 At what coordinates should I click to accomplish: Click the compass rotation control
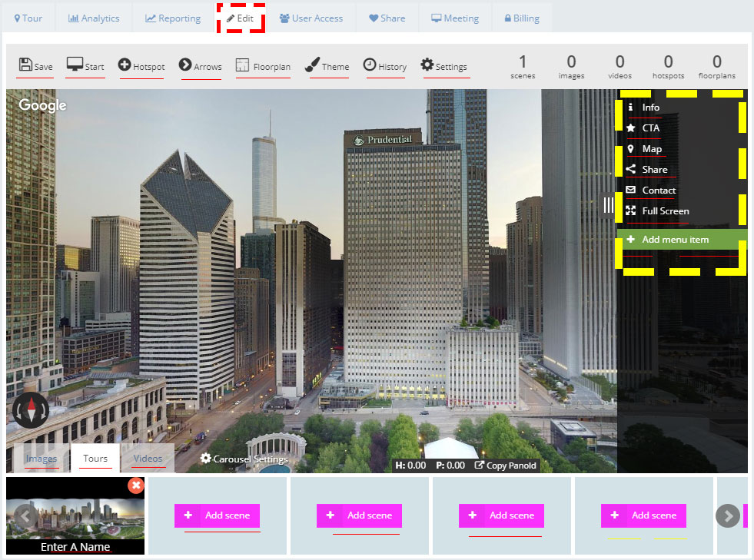(x=31, y=410)
